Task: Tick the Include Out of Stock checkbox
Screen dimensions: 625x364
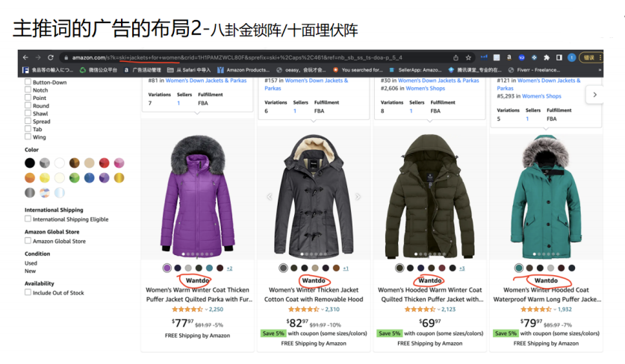Action: [28, 292]
